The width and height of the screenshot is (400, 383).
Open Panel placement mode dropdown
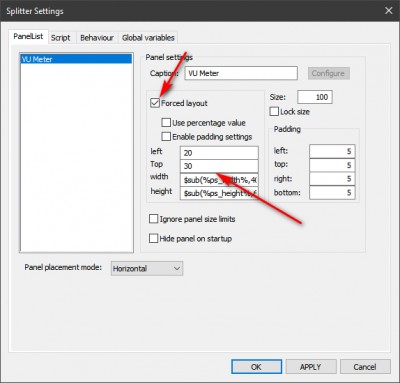[147, 268]
